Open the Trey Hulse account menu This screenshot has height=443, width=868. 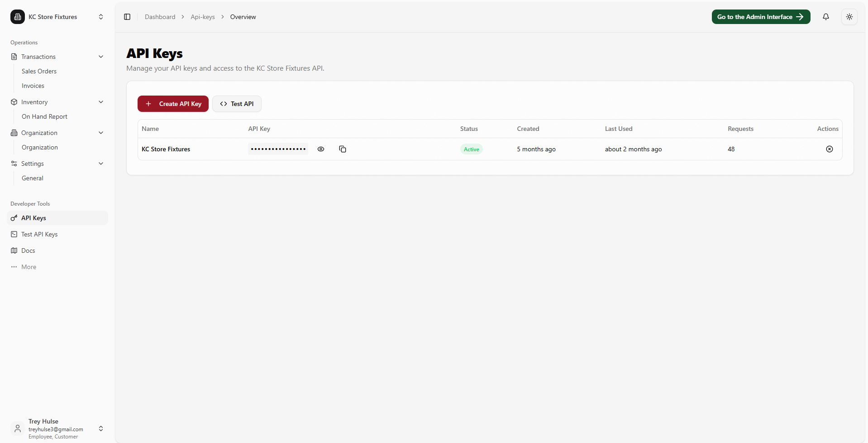tap(101, 429)
